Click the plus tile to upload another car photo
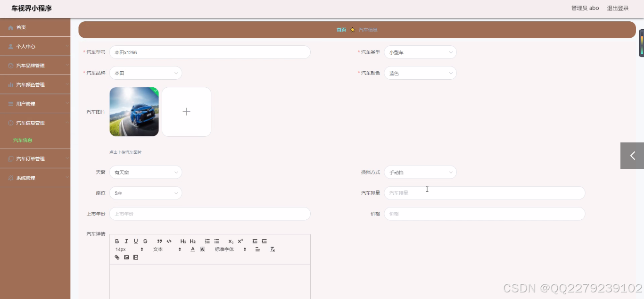This screenshot has height=299, width=644. click(186, 112)
